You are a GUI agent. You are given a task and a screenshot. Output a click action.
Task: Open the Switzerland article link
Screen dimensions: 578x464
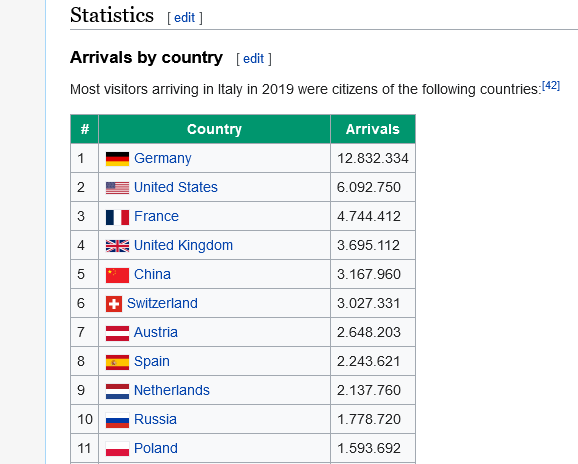162,303
